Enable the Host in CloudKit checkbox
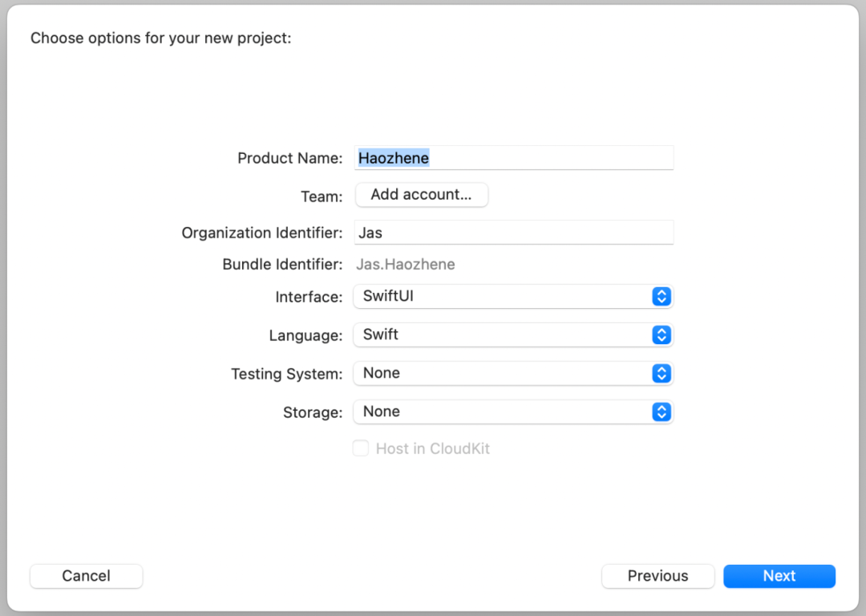The image size is (866, 616). tap(361, 448)
